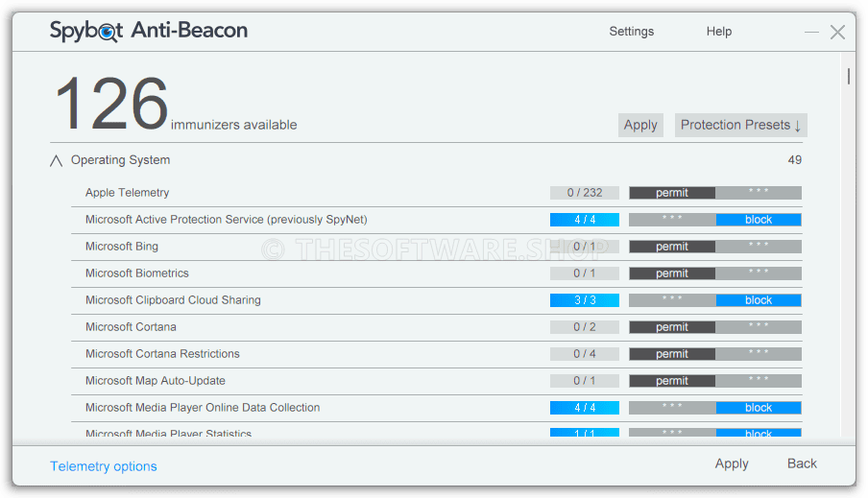This screenshot has height=498, width=868.
Task: Go Back using the bottom button
Action: tap(802, 463)
